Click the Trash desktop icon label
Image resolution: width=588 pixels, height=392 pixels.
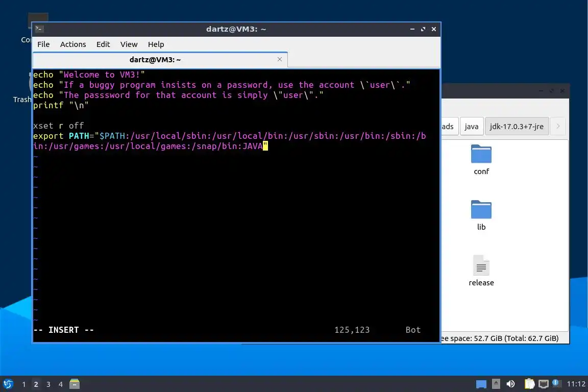tap(22, 100)
